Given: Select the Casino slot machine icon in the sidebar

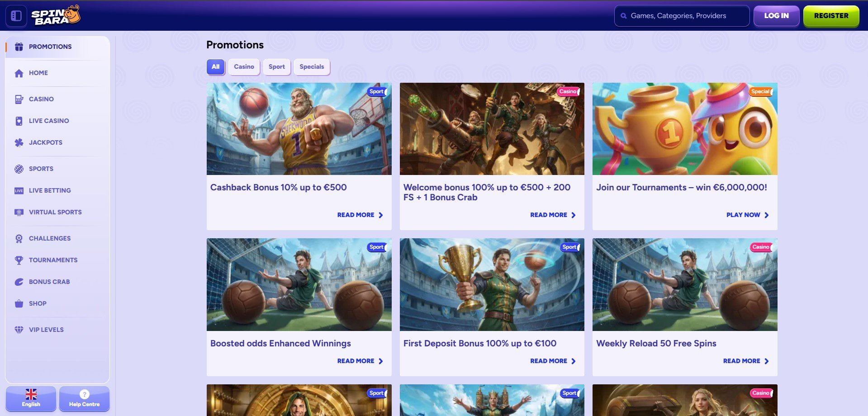Looking at the screenshot, I should pos(19,99).
